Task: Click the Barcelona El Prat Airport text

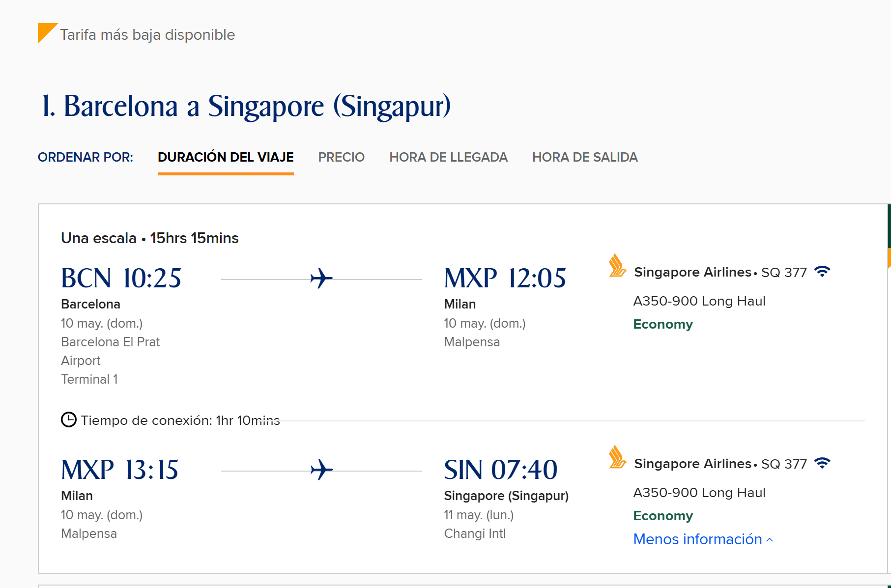Action: (x=111, y=351)
